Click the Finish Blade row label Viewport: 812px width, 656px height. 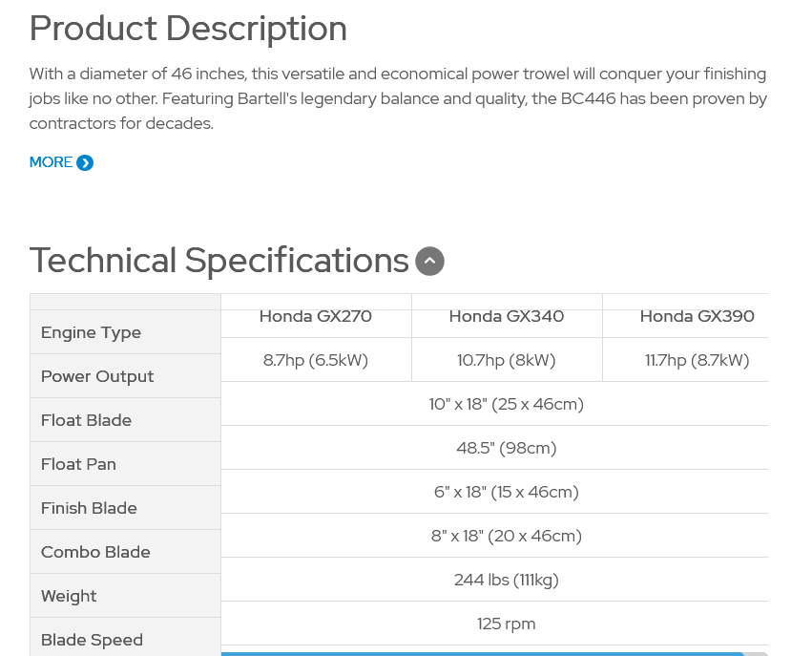(89, 508)
